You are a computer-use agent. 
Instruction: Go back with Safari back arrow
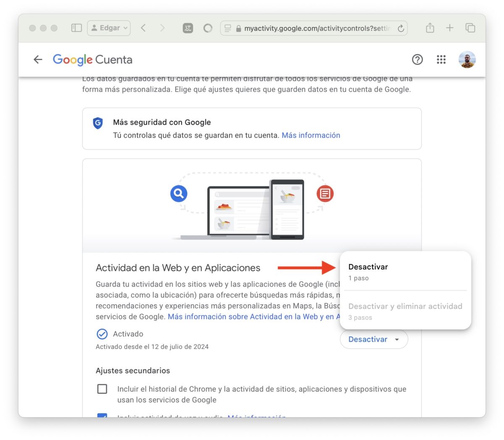143,28
